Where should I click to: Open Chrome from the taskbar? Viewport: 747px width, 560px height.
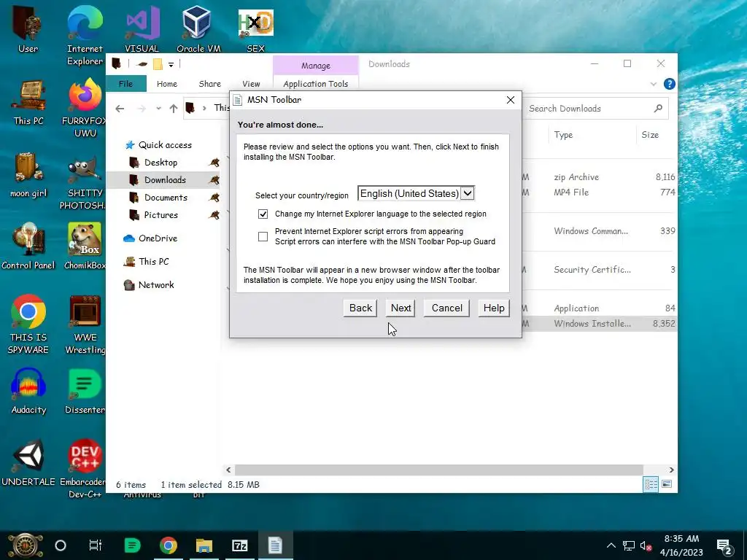pos(169,545)
